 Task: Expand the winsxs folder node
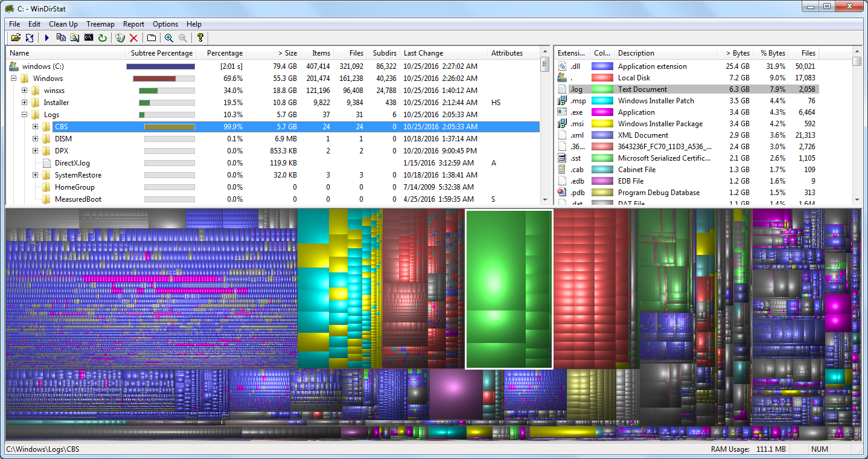(25, 90)
